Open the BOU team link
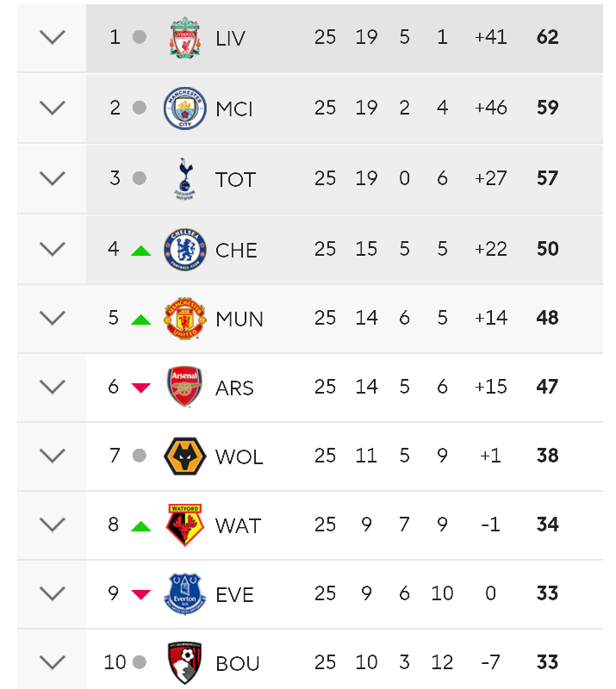The image size is (616, 689). pos(238,663)
